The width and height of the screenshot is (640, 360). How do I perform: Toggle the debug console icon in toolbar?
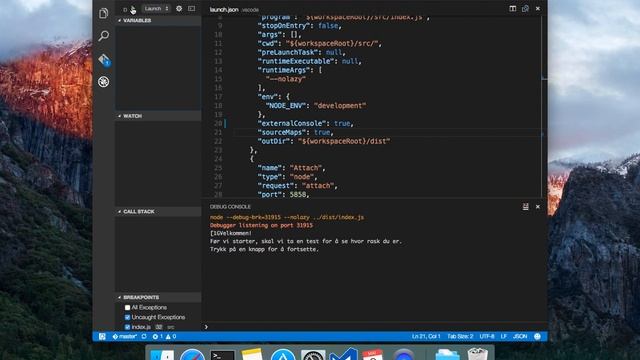point(191,9)
